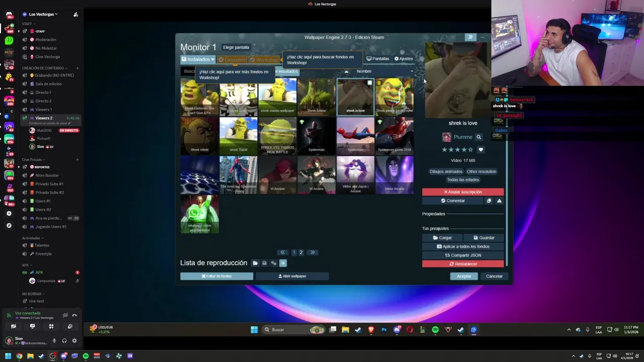Copy wallpaper link icon beside Comentar
The image size is (644, 362).
click(489, 201)
